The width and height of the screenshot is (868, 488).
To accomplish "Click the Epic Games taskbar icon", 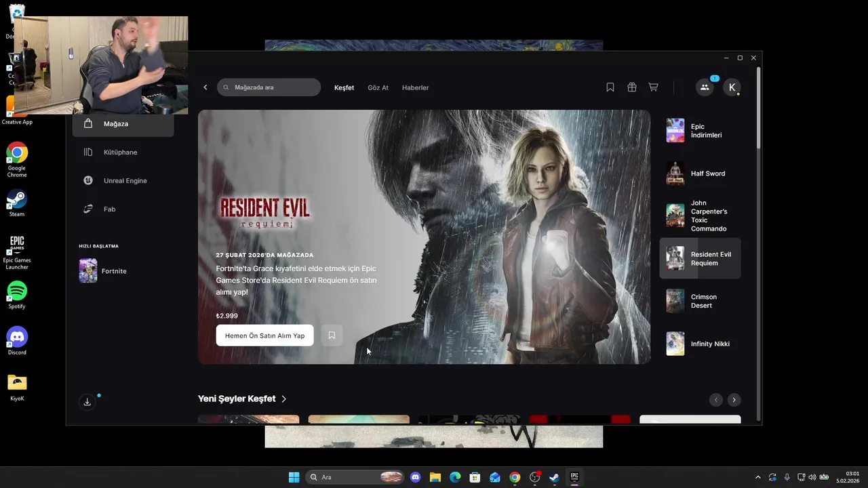I will [x=574, y=477].
